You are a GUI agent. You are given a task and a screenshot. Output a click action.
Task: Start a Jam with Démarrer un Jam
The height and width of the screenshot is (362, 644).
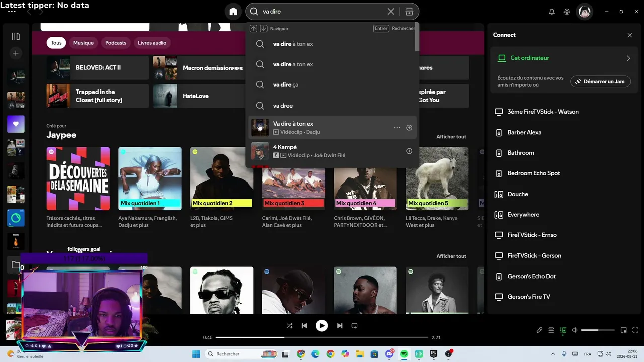600,81
